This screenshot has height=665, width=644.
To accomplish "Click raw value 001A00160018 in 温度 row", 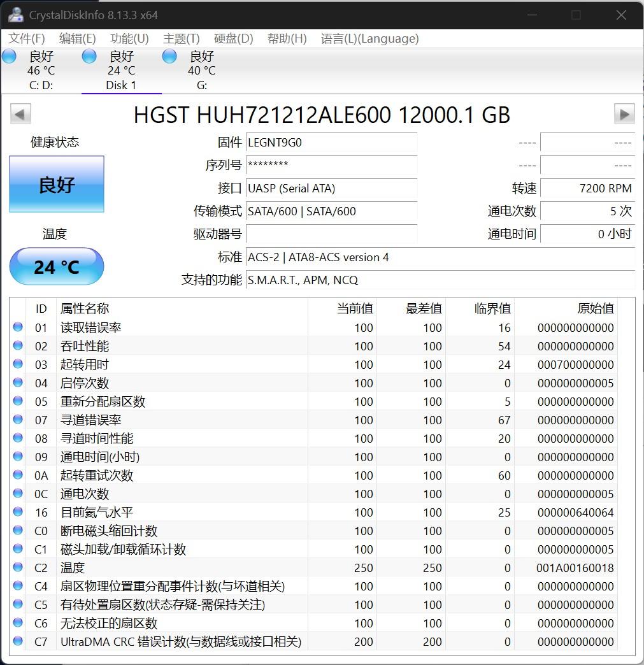I will 575,568.
